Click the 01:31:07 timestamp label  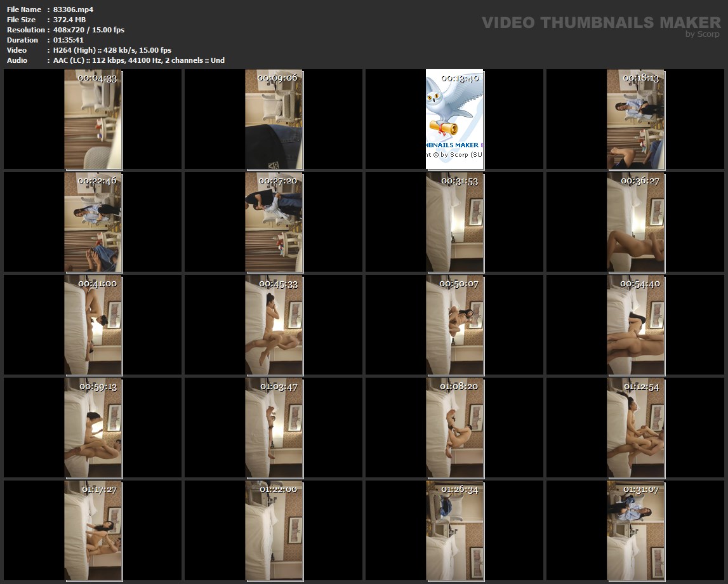click(x=640, y=489)
